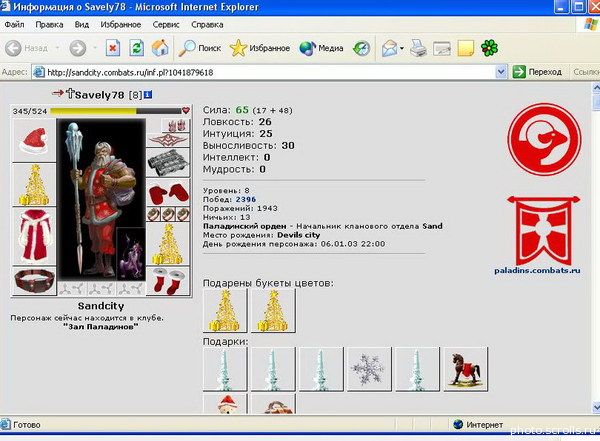Open the yellow Discuss note icon

pyautogui.click(x=466, y=48)
